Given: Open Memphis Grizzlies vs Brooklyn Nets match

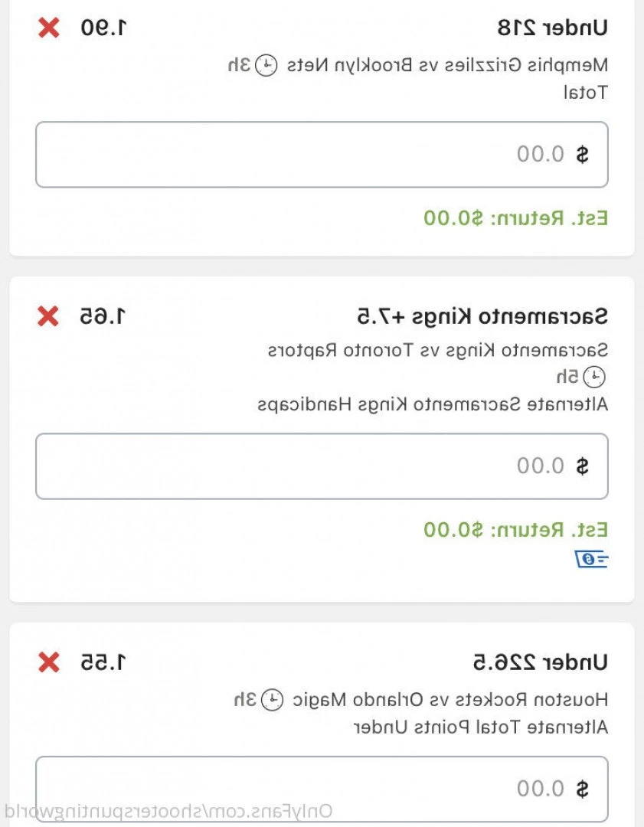Looking at the screenshot, I should pyautogui.click(x=447, y=65).
